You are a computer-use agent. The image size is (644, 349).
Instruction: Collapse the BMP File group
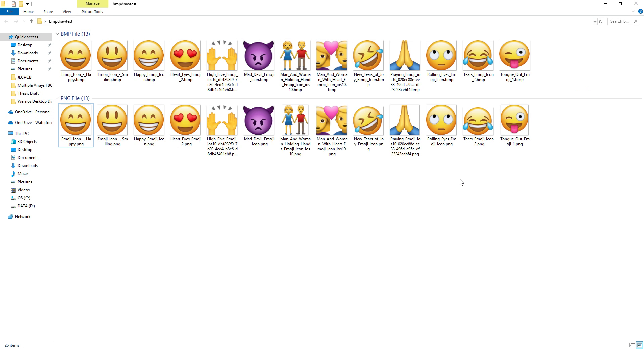[x=57, y=34]
